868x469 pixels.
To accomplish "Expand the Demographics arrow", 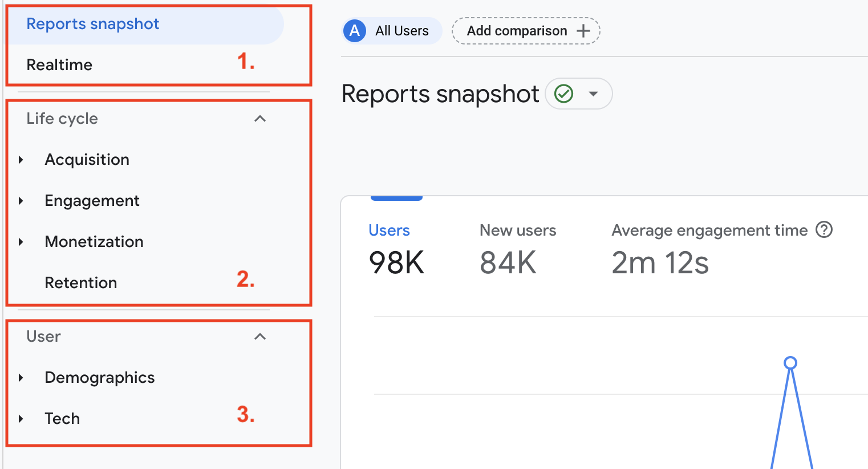I will 21,378.
